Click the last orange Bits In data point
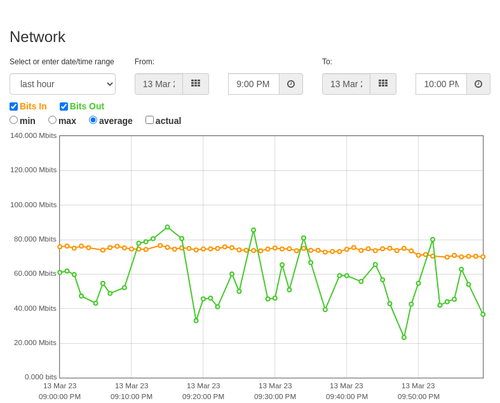This screenshot has width=500, height=403. click(483, 257)
